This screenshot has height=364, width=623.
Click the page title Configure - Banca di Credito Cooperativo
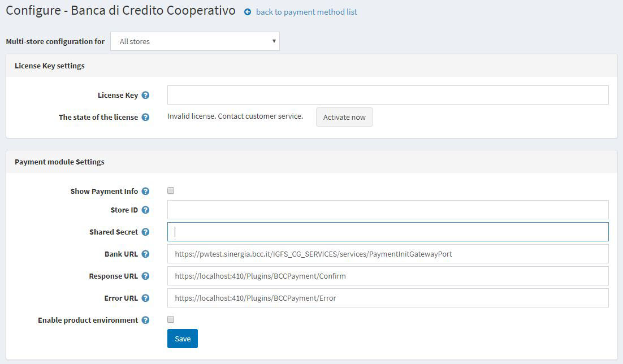click(120, 11)
